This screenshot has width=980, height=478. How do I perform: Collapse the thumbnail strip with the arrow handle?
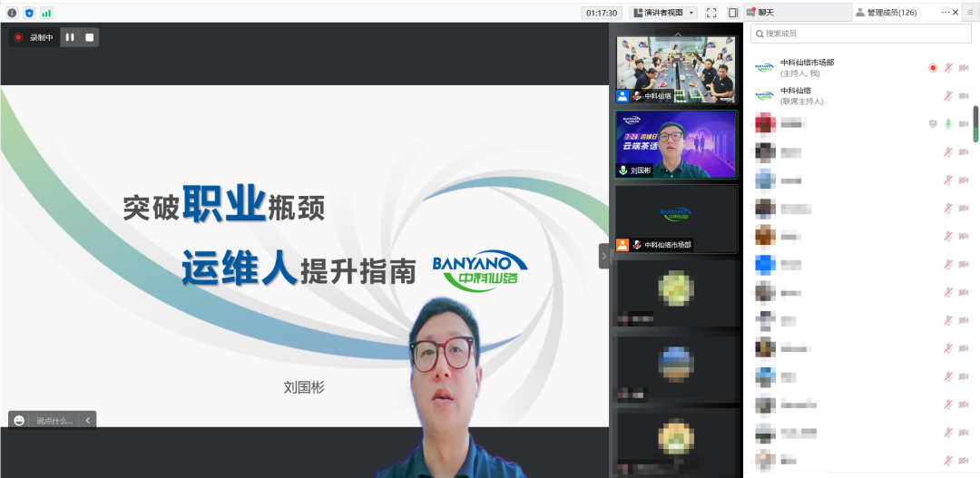click(603, 256)
